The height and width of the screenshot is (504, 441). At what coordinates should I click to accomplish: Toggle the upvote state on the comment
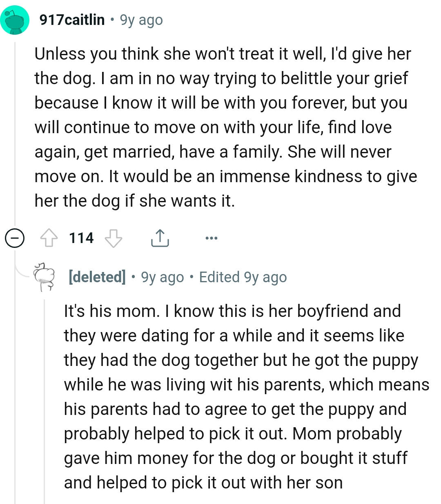coord(49,238)
